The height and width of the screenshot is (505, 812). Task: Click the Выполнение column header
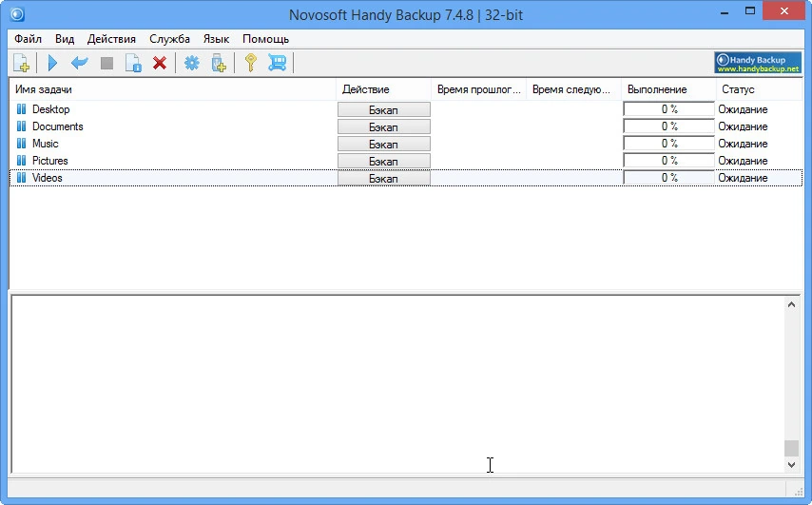(668, 89)
